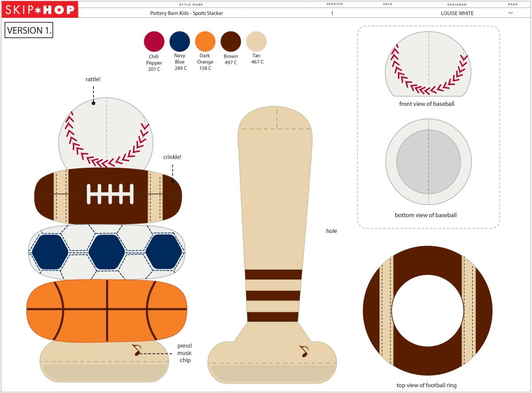The width and height of the screenshot is (532, 393).
Task: Click 'front view of baseball' caption
Action: (426, 104)
